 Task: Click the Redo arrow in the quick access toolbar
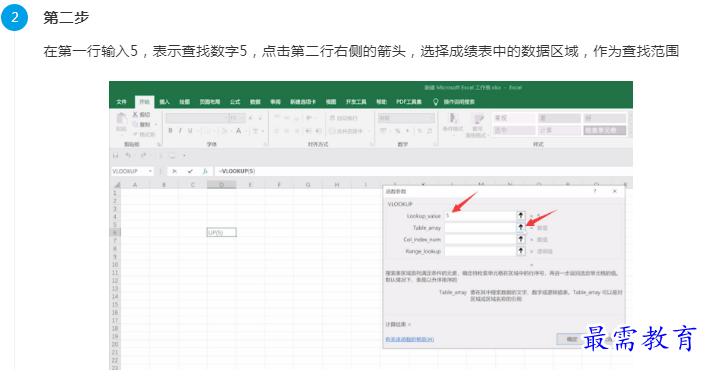click(143, 156)
